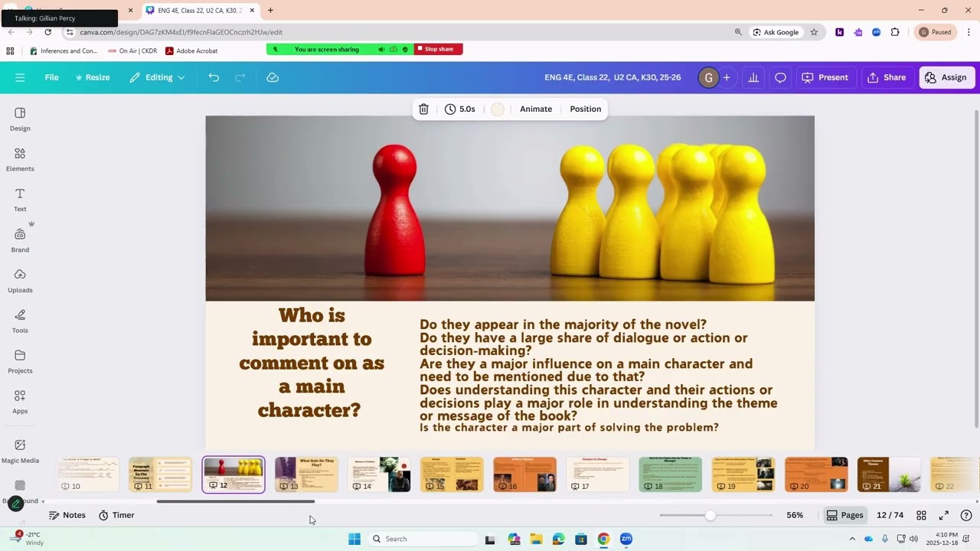Toggle the Notes panel
This screenshot has height=551, width=980.
pos(67,515)
